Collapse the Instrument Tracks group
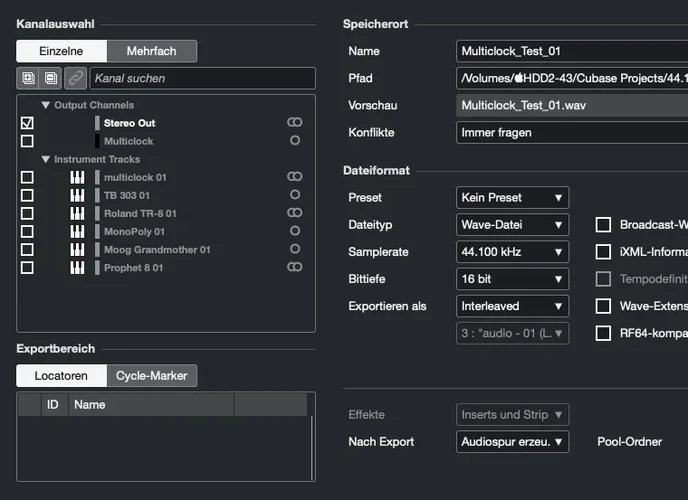The width and height of the screenshot is (688, 500). coord(46,159)
